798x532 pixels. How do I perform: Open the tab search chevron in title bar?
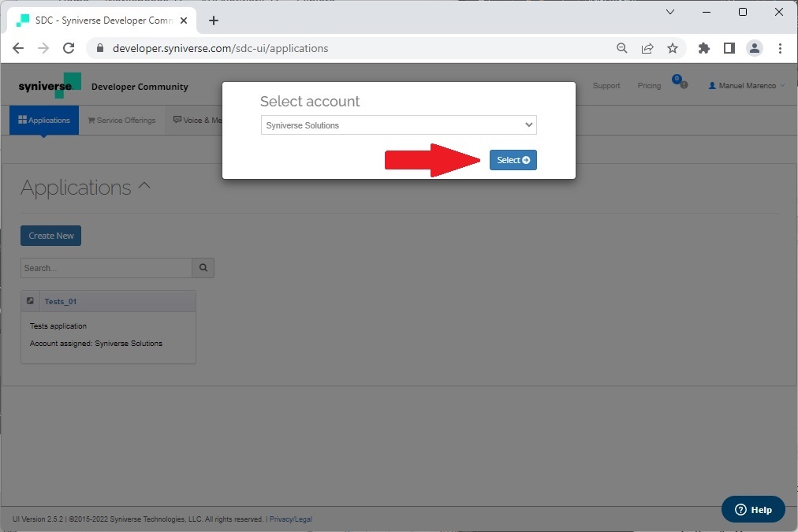pyautogui.click(x=670, y=12)
